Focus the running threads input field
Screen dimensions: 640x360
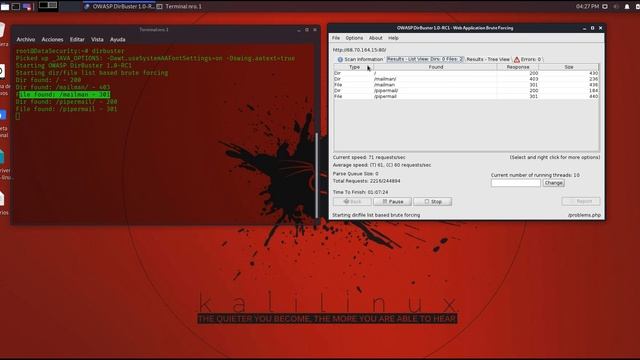[516, 183]
